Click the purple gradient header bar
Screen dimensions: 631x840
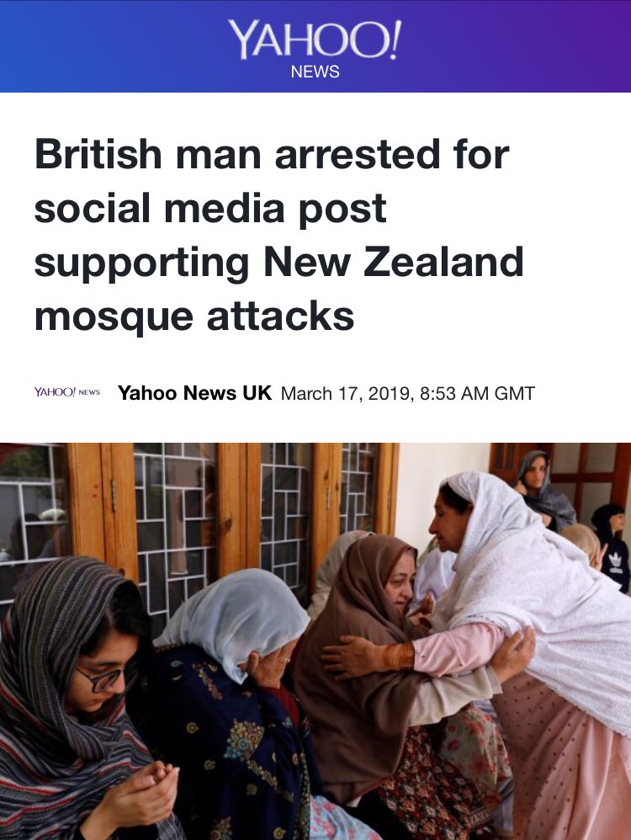[315, 46]
